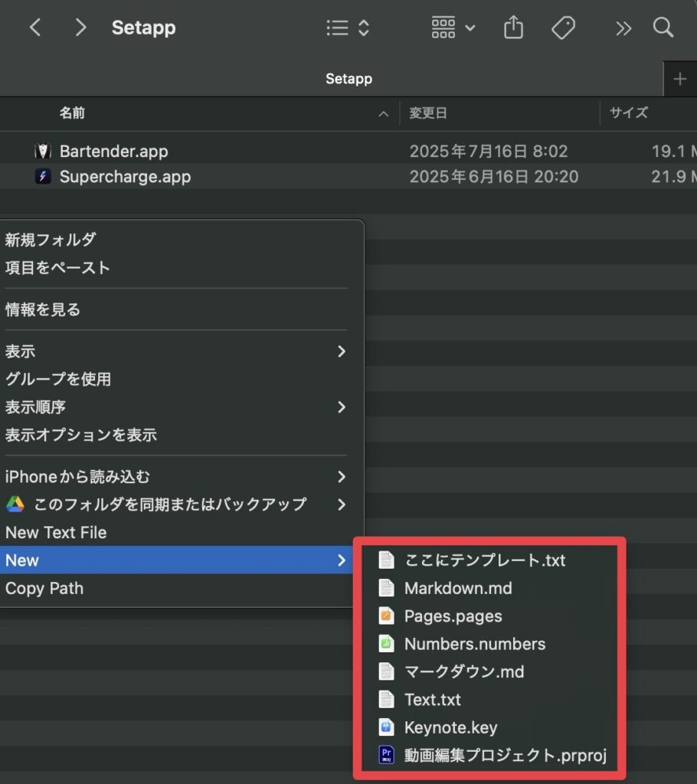Click the Tag icon in the toolbar
This screenshot has width=697, height=784.
click(563, 28)
